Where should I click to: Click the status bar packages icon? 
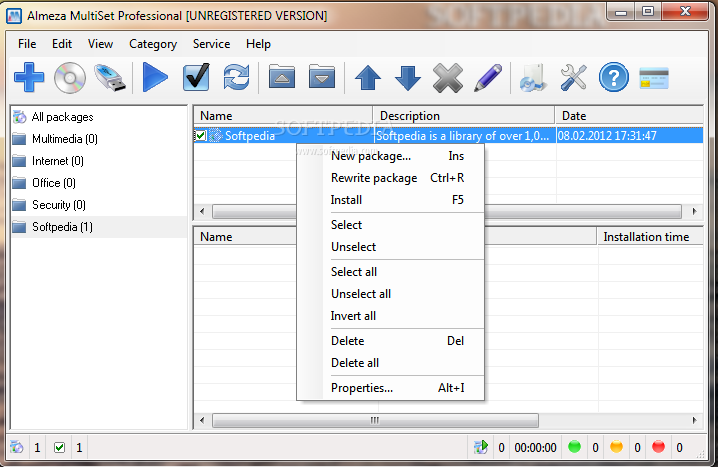click(16, 447)
